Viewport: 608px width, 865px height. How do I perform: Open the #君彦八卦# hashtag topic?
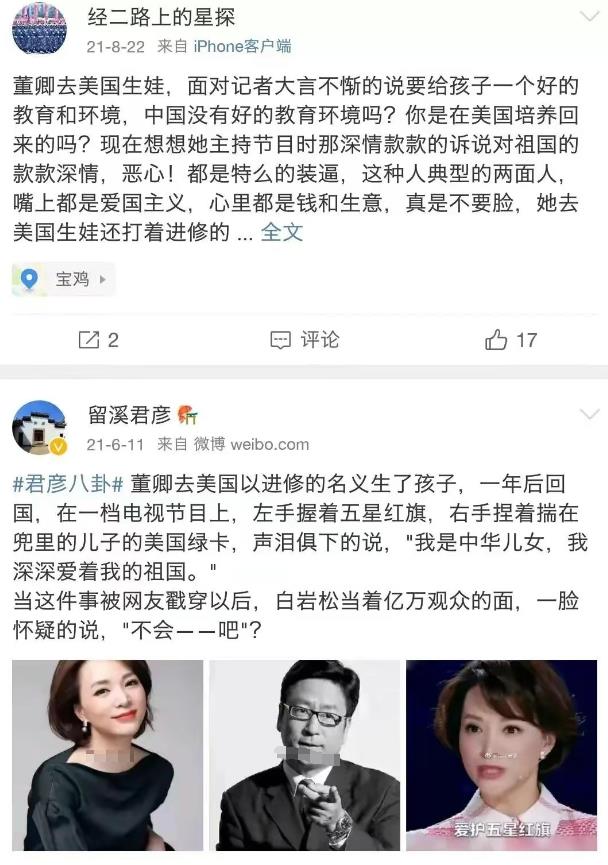click(x=68, y=484)
